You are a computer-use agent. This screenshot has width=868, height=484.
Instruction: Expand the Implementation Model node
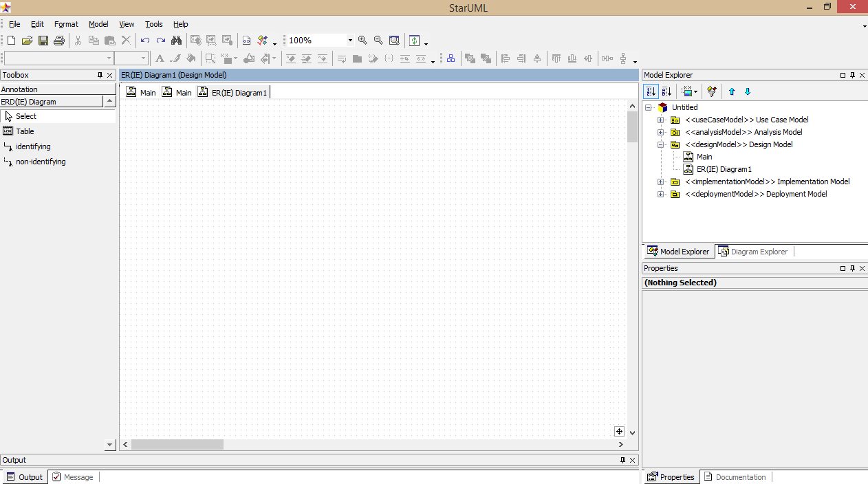660,181
